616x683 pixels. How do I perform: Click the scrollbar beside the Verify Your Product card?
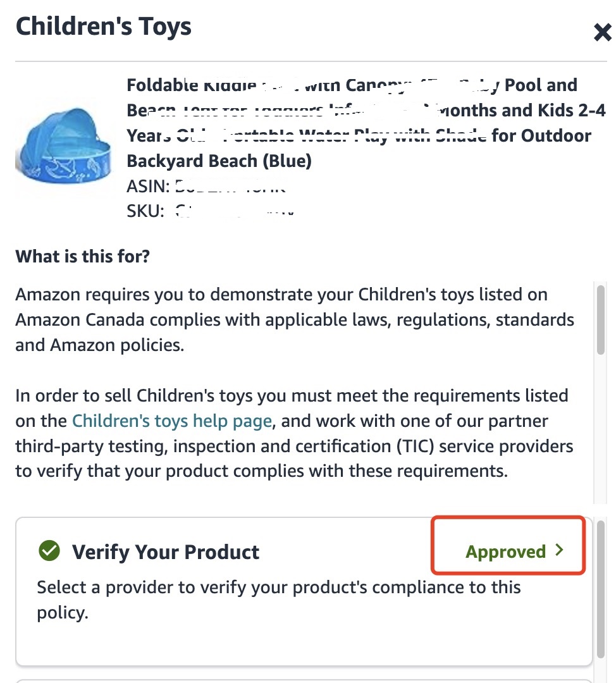[x=600, y=588]
